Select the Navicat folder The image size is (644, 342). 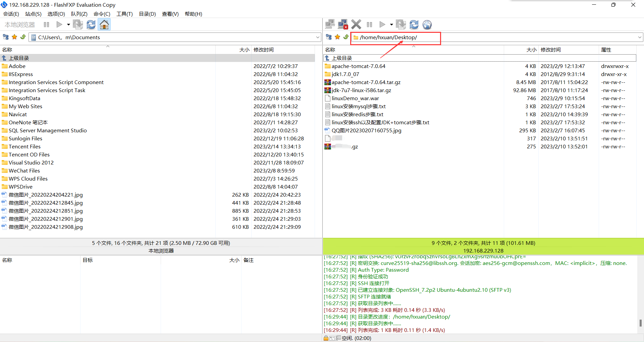click(x=17, y=114)
